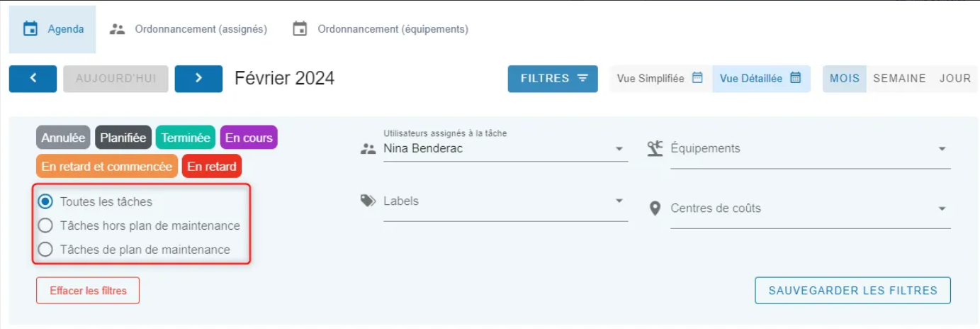Screen dimensions: 980x329
Task: Click the tag icon next to Labels
Action: click(368, 201)
